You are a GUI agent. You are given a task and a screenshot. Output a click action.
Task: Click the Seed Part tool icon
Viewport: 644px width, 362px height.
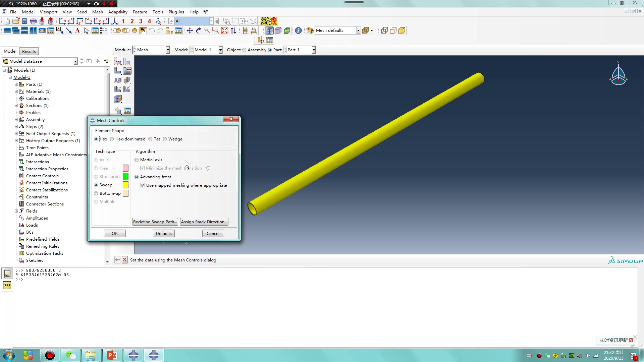117,61
